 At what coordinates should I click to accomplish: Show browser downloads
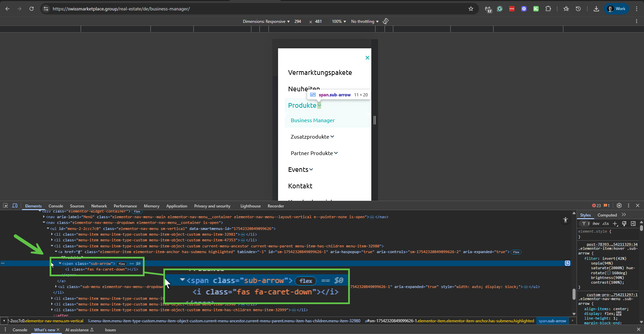click(596, 9)
